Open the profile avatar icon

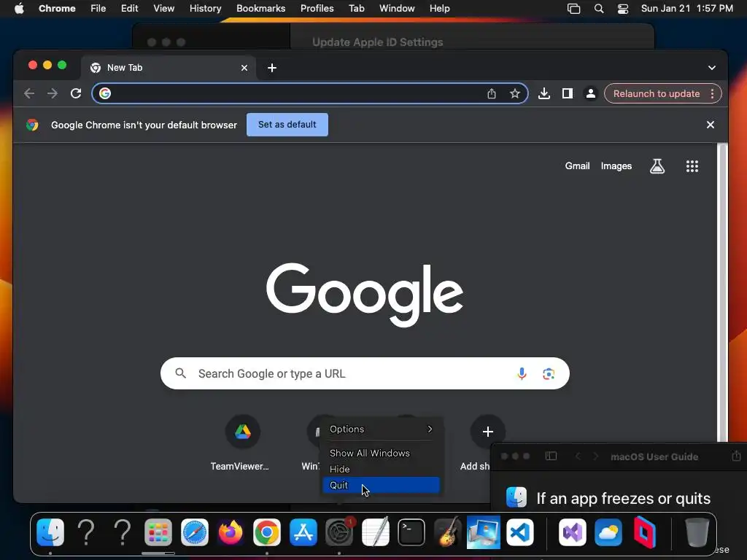pyautogui.click(x=591, y=94)
